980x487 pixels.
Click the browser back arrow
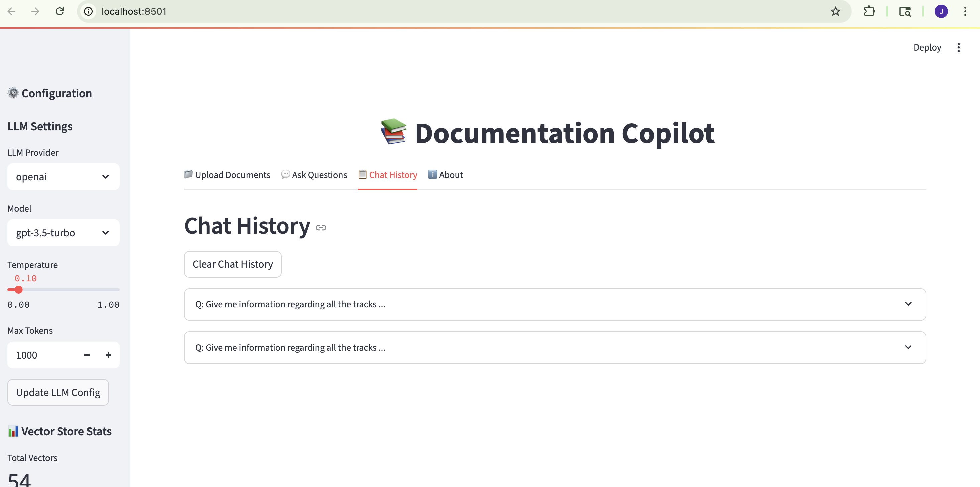tap(12, 11)
